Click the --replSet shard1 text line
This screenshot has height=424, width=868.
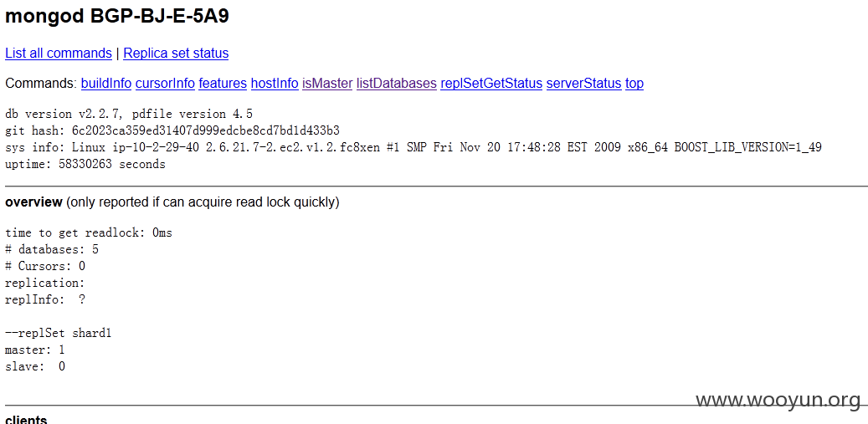point(58,334)
